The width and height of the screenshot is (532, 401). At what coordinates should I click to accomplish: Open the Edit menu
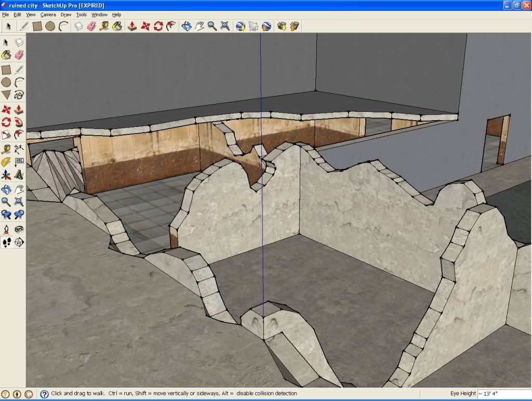[x=17, y=15]
